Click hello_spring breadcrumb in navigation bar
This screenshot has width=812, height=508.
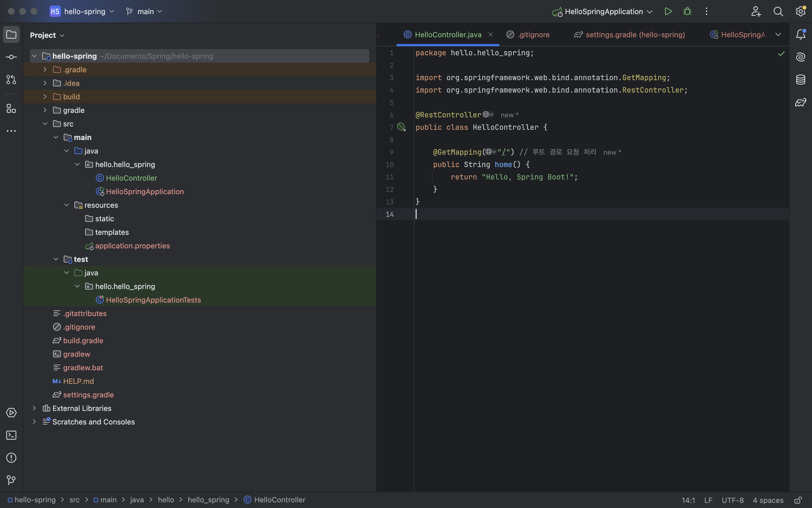pos(208,500)
